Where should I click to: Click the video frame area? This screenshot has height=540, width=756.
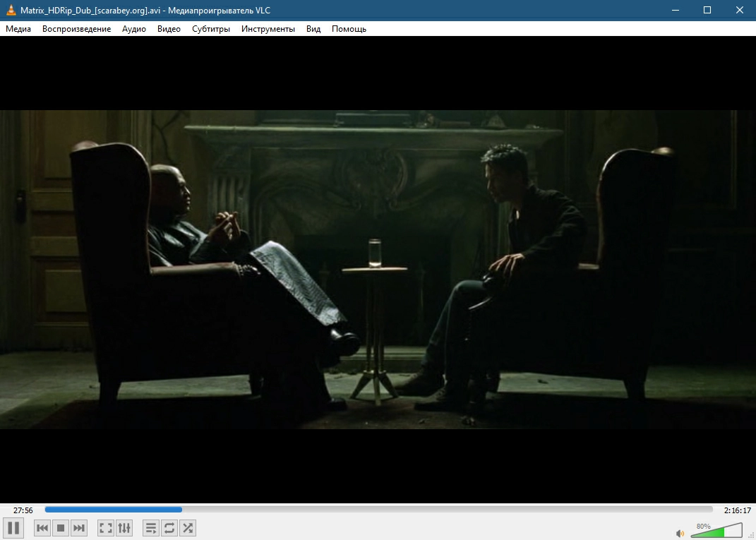tap(378, 269)
